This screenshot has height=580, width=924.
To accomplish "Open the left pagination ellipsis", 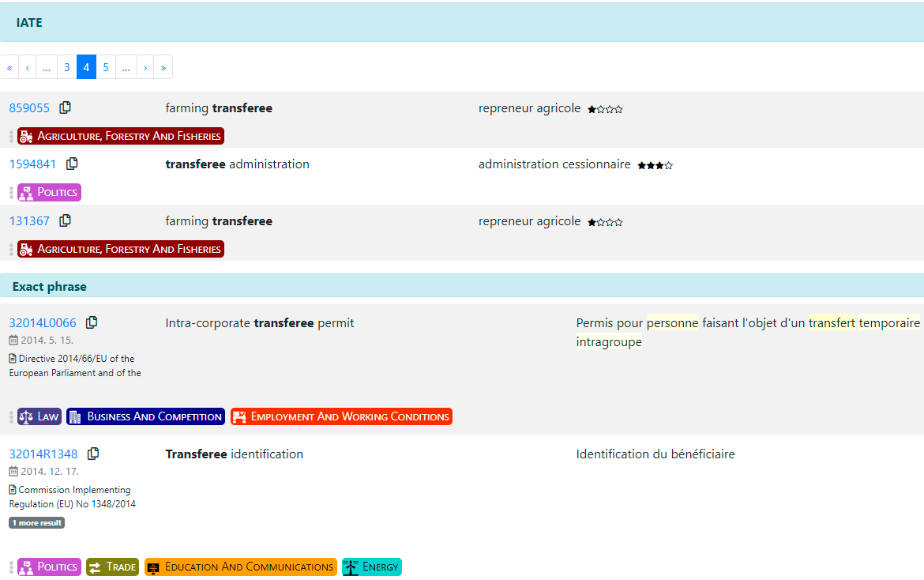I will (x=47, y=67).
